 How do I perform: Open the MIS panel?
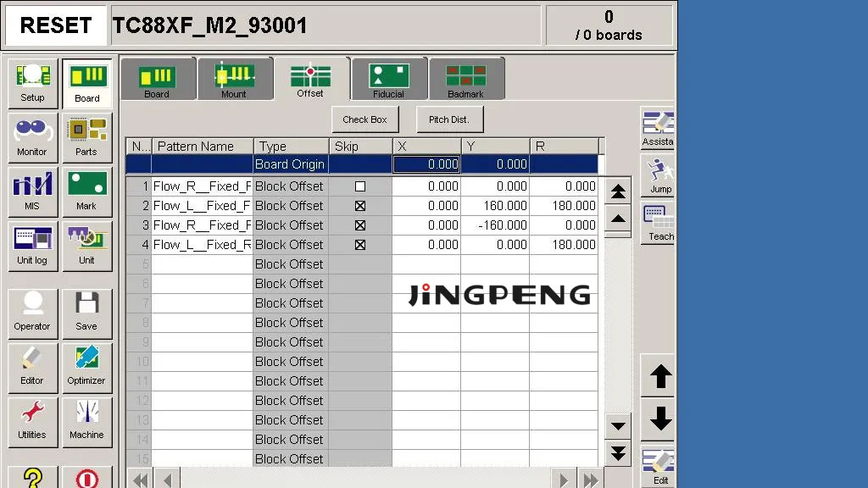tap(33, 192)
